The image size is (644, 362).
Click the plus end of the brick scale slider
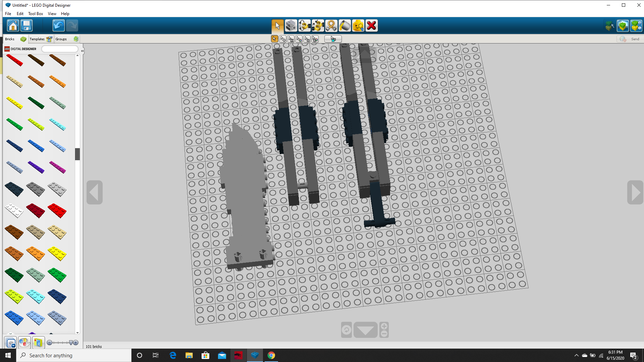pyautogui.click(x=76, y=343)
